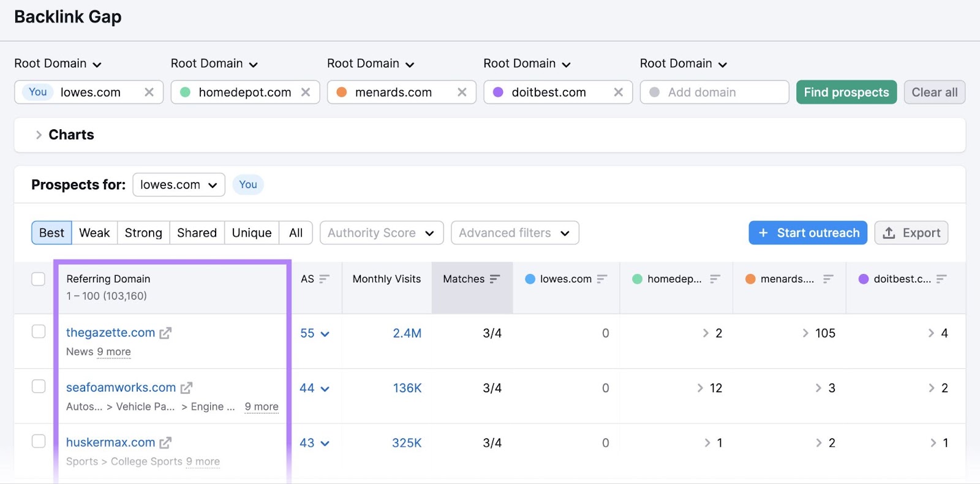Open 2.4M monthly visits for thegazette.com
980x484 pixels.
click(407, 333)
